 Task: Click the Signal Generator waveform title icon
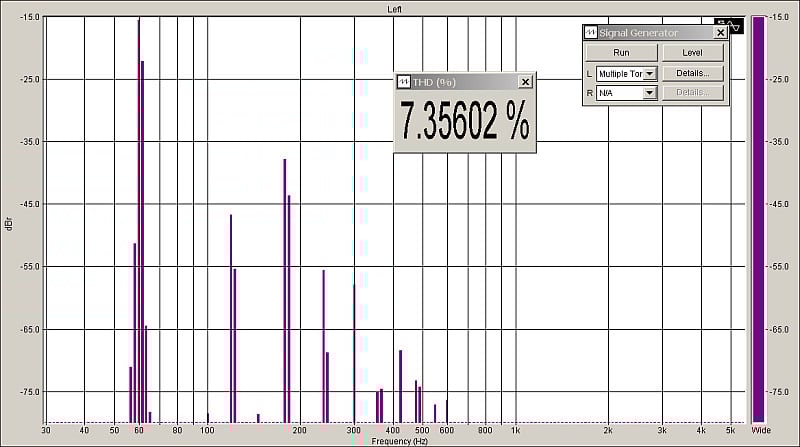[590, 32]
